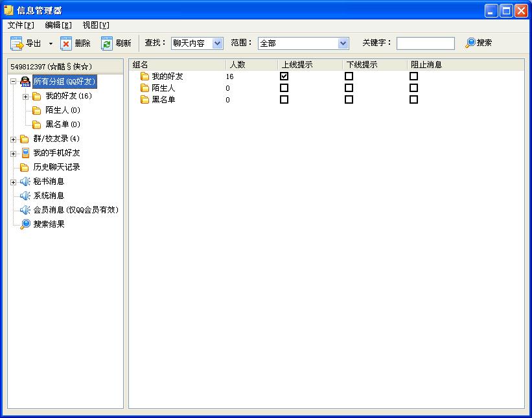Select 所有分组 (QQ好友) tree label

tap(64, 82)
